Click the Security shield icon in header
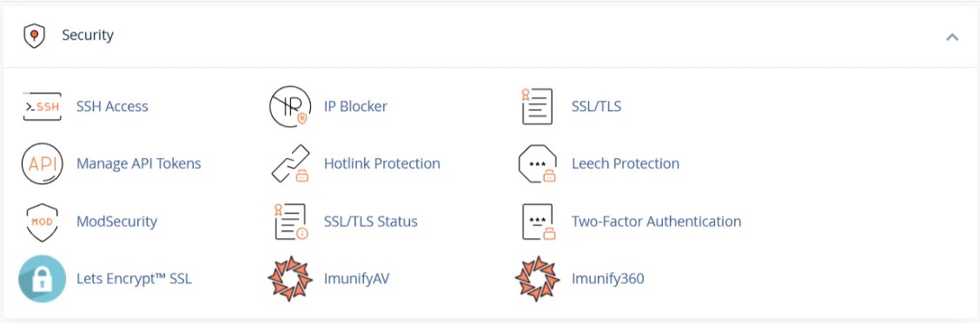 (34, 36)
